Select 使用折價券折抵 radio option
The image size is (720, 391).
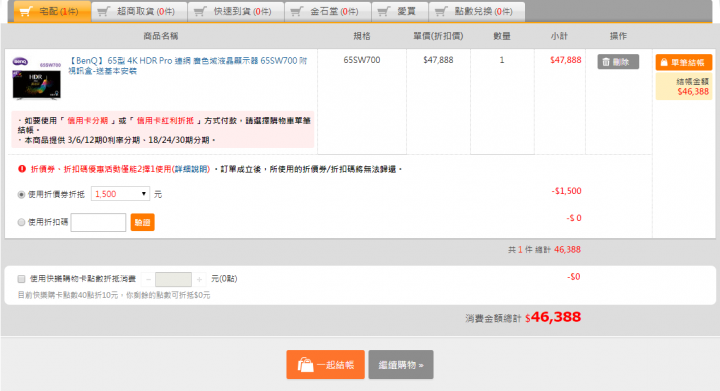(x=21, y=195)
